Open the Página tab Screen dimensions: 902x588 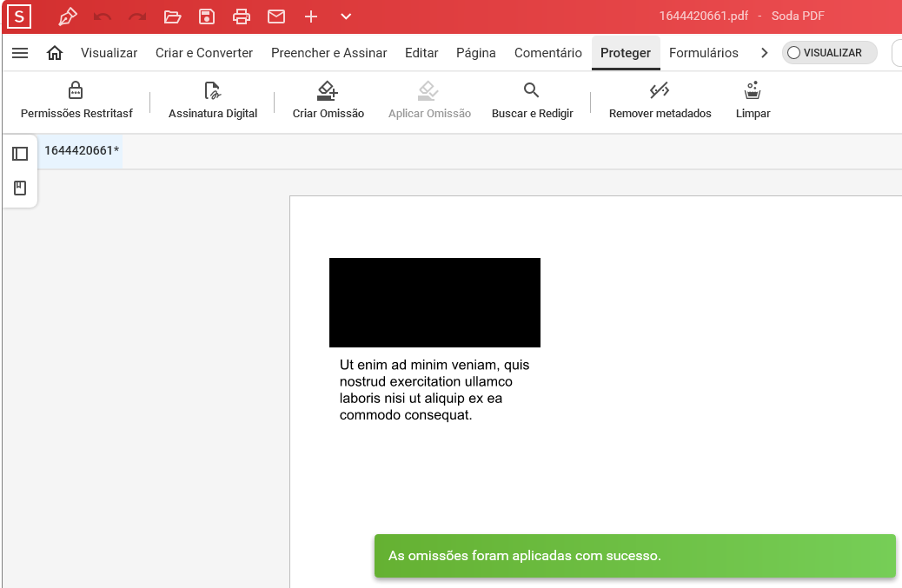click(x=475, y=53)
